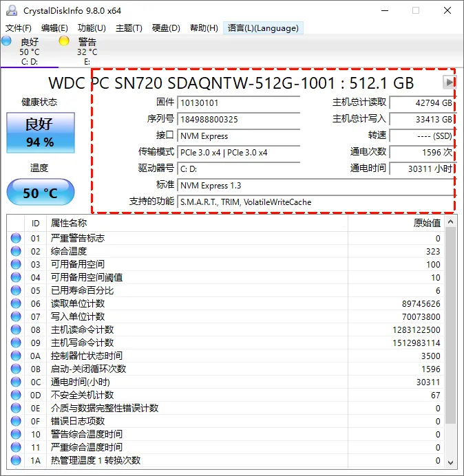Click the 原始值 column header
This screenshot has height=476, width=464.
click(397, 224)
